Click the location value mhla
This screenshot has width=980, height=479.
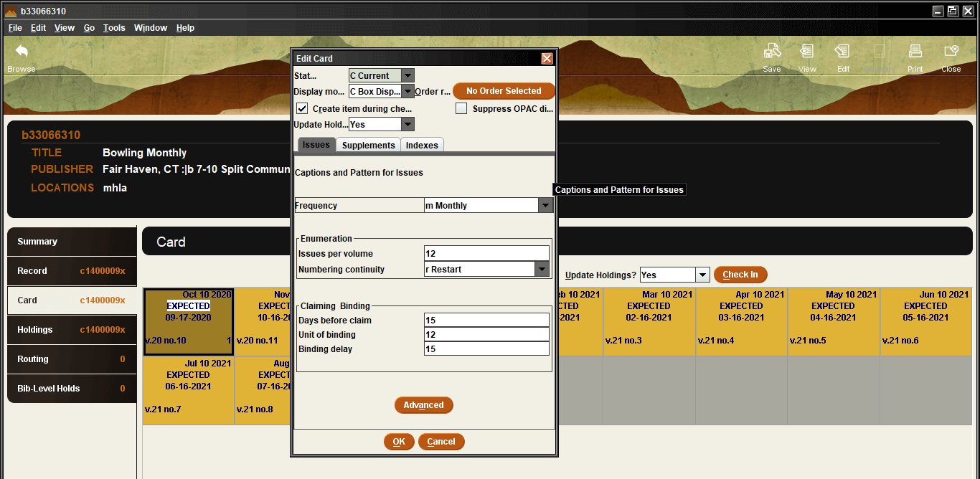click(115, 188)
